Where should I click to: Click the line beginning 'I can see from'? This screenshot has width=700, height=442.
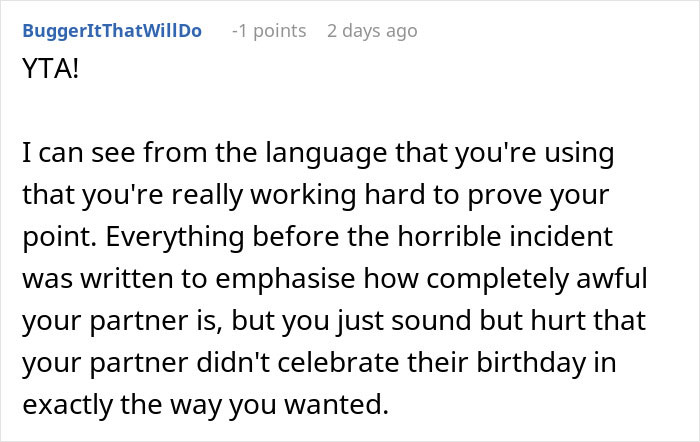[318, 153]
